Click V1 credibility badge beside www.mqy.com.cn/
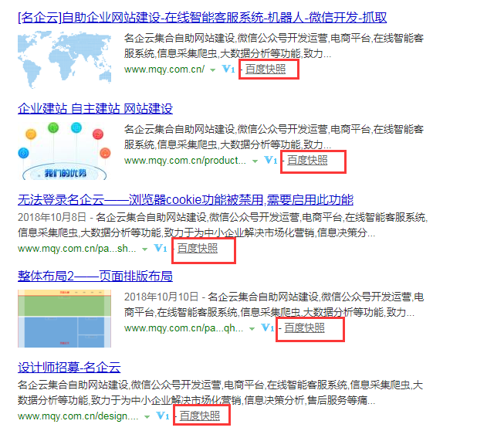Image resolution: width=504 pixels, height=431 pixels. point(228,69)
